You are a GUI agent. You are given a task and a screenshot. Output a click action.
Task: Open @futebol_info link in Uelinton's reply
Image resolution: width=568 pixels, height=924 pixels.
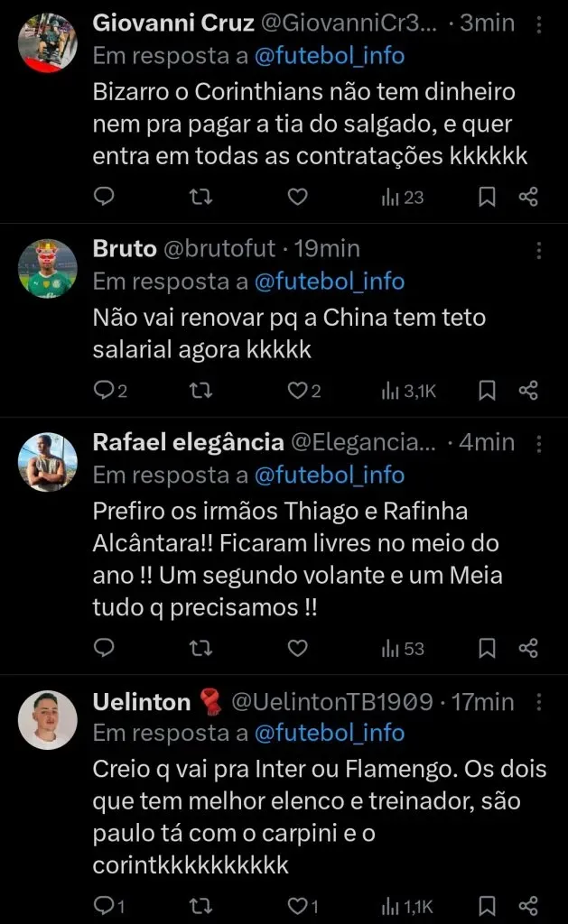330,733
